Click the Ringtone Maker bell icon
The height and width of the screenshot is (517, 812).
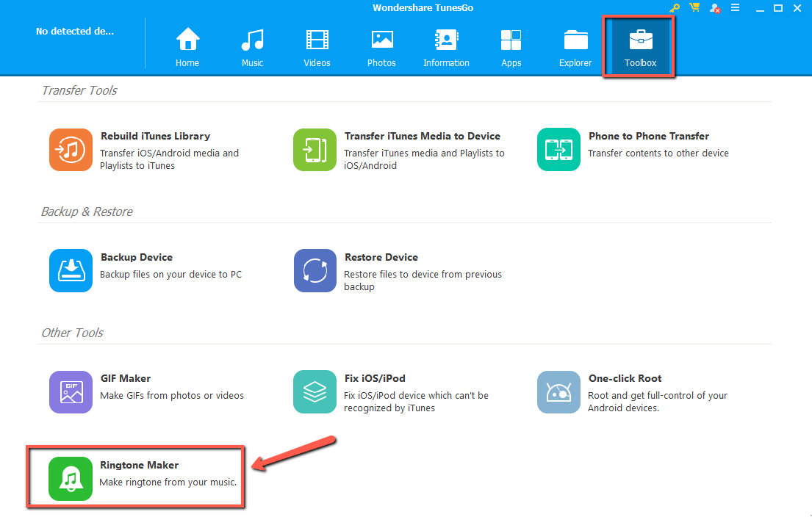71,479
